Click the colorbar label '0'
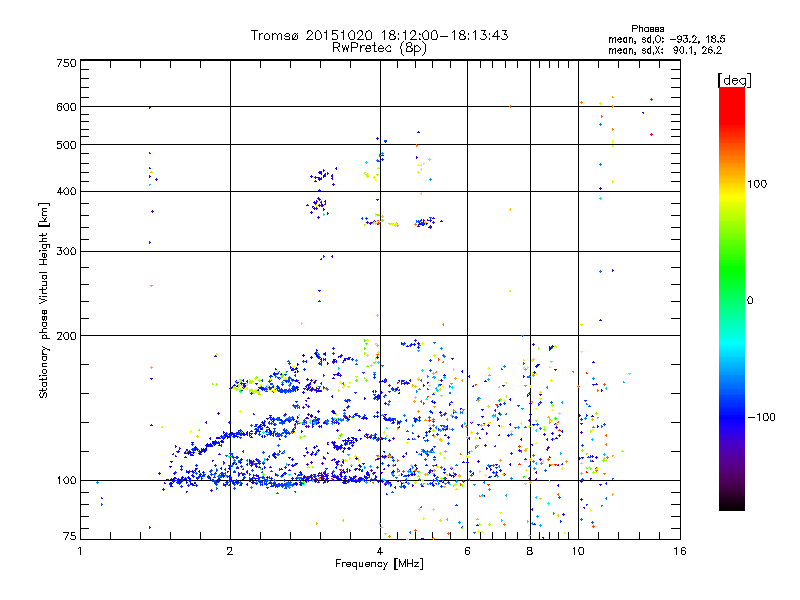 tap(750, 300)
